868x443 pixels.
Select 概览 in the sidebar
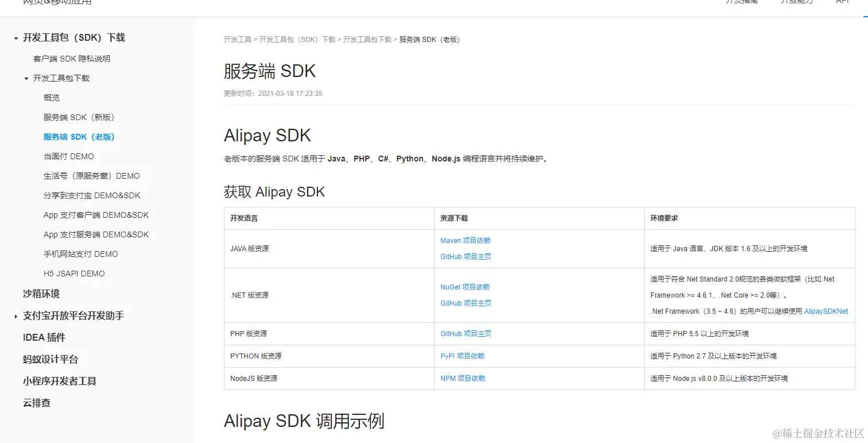coord(52,98)
